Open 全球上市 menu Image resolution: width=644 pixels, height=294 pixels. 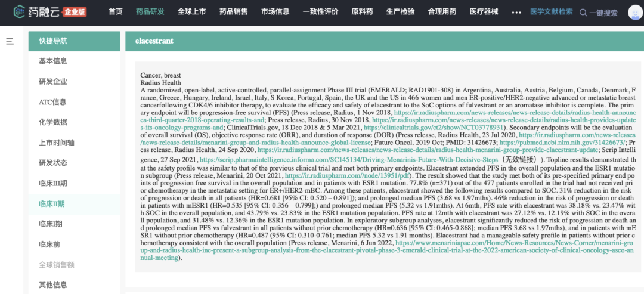192,12
